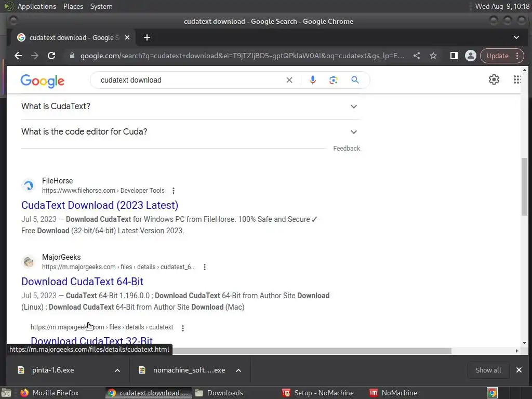532x399 pixels.
Task: Click Show all downloads
Action: pyautogui.click(x=488, y=370)
